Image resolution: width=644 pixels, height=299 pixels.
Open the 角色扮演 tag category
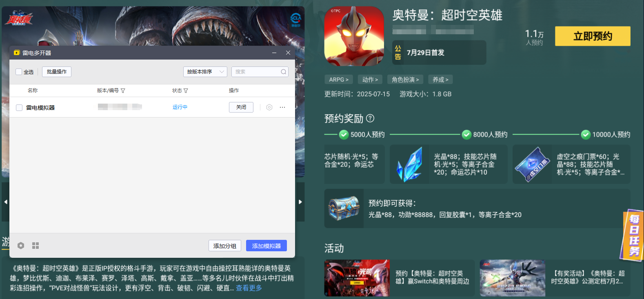pos(405,80)
